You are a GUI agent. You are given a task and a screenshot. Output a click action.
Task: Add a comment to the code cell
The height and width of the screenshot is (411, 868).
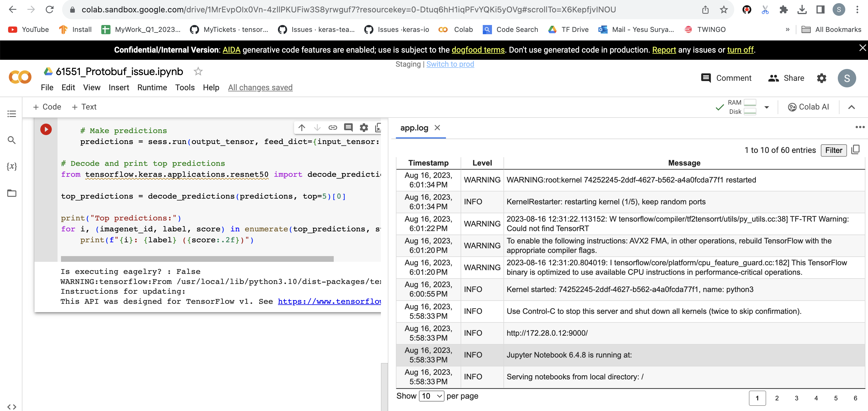coord(348,128)
